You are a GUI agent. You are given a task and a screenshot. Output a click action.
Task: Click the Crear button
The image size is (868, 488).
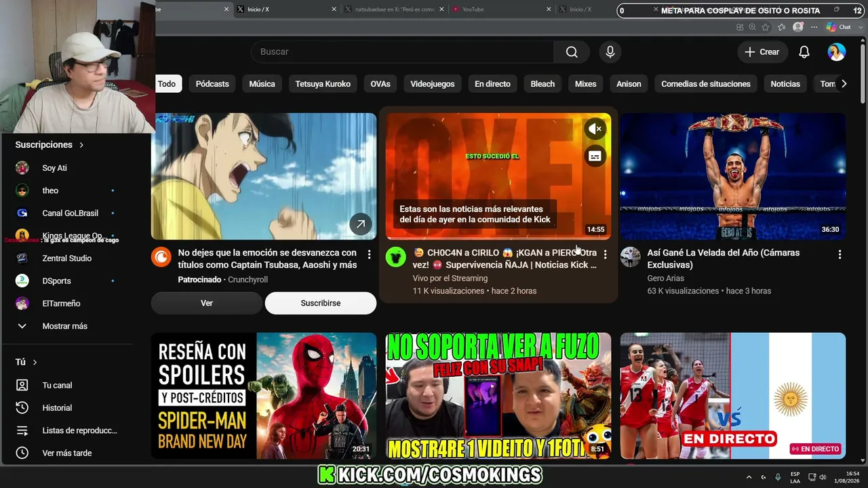pyautogui.click(x=762, y=52)
